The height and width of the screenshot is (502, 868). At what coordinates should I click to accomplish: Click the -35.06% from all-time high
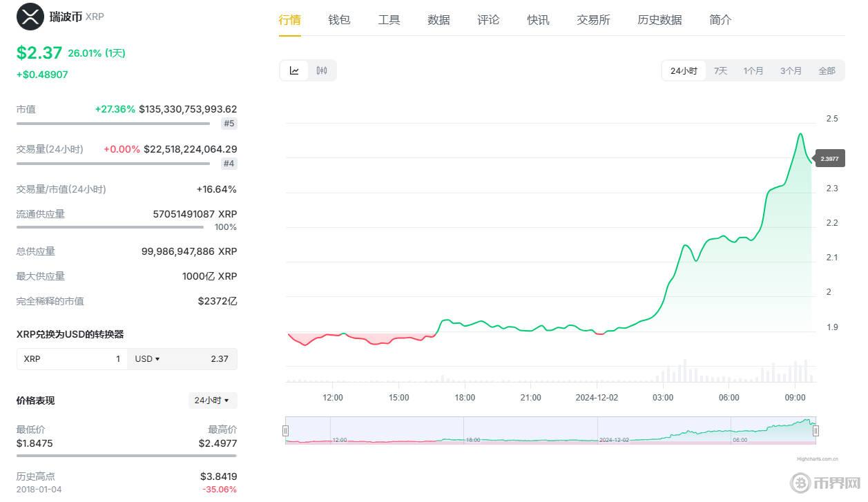click(x=220, y=490)
